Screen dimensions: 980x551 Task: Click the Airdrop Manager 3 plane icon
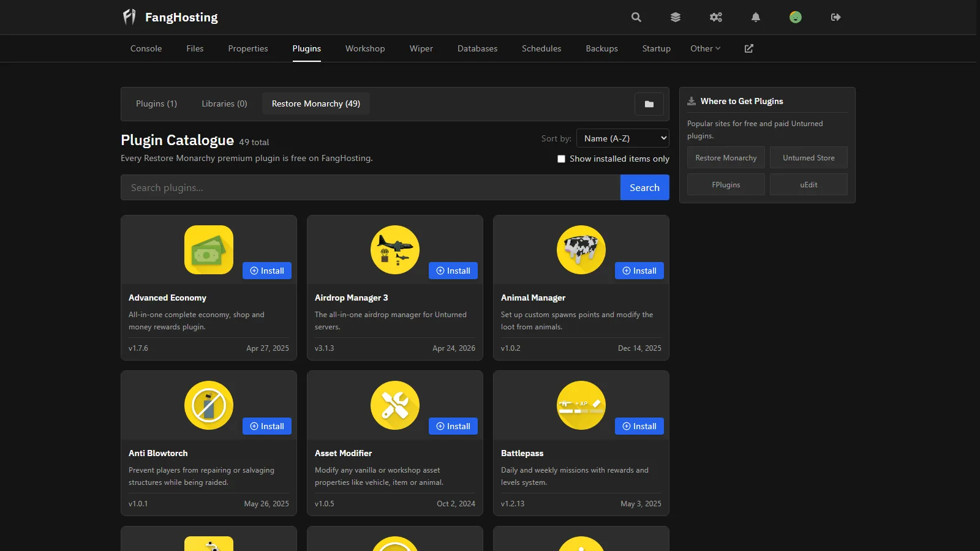[395, 250]
